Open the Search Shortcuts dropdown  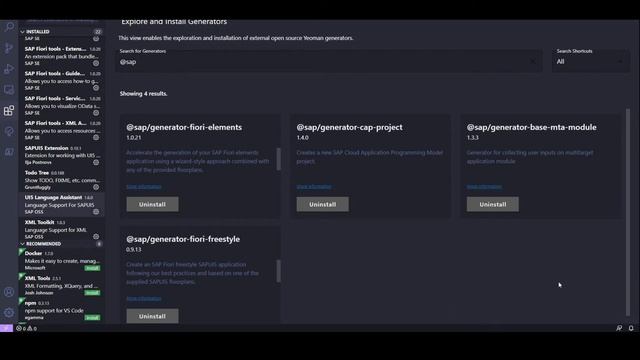pos(591,62)
